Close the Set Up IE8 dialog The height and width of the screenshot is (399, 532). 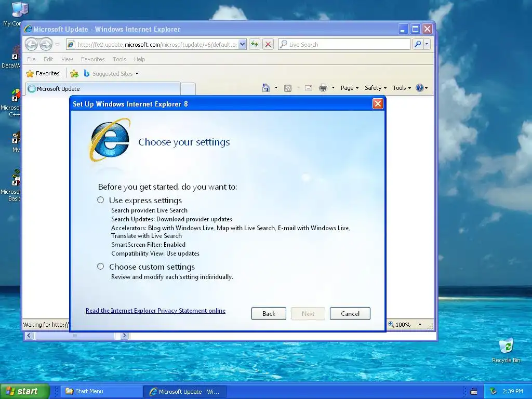(x=378, y=103)
